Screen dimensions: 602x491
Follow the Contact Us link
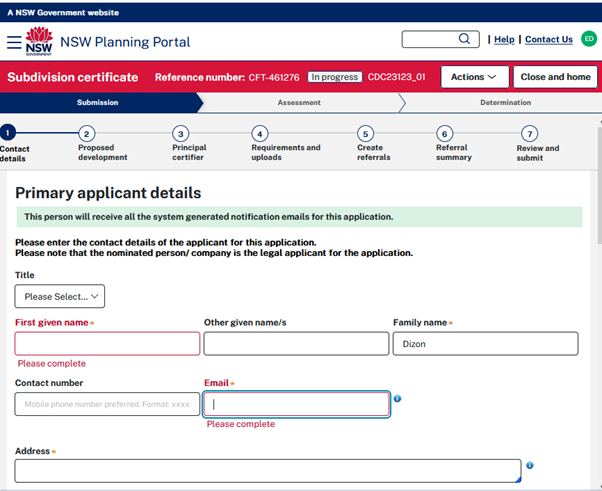coord(548,40)
